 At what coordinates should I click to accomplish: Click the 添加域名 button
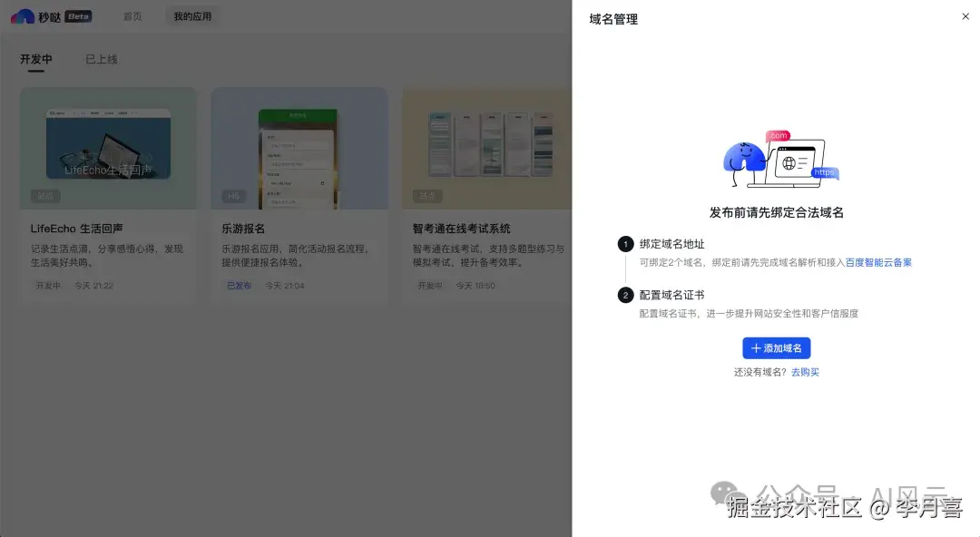777,348
